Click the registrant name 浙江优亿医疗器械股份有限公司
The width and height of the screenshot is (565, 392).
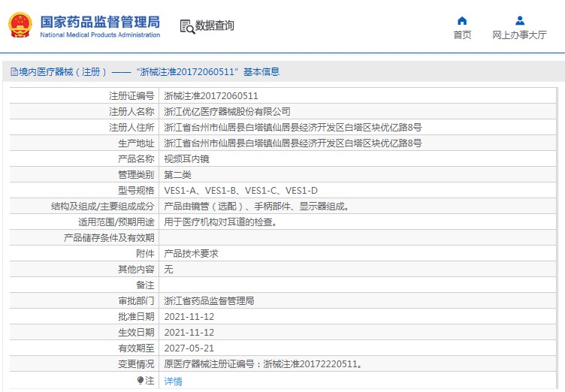pyautogui.click(x=227, y=111)
